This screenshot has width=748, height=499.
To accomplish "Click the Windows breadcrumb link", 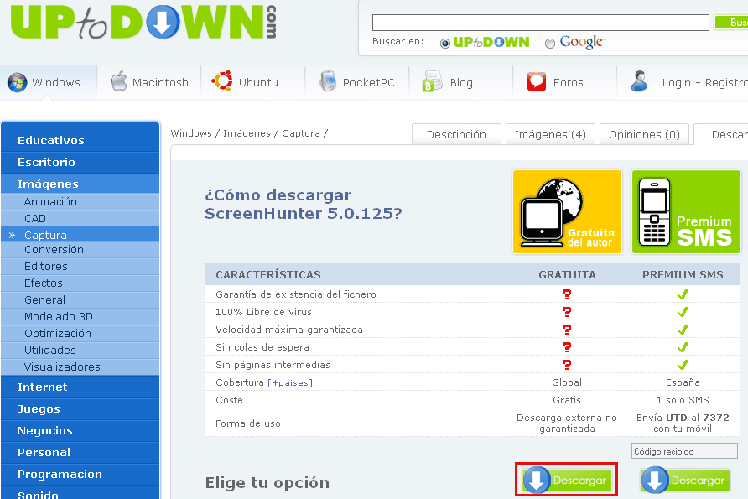I will point(191,134).
